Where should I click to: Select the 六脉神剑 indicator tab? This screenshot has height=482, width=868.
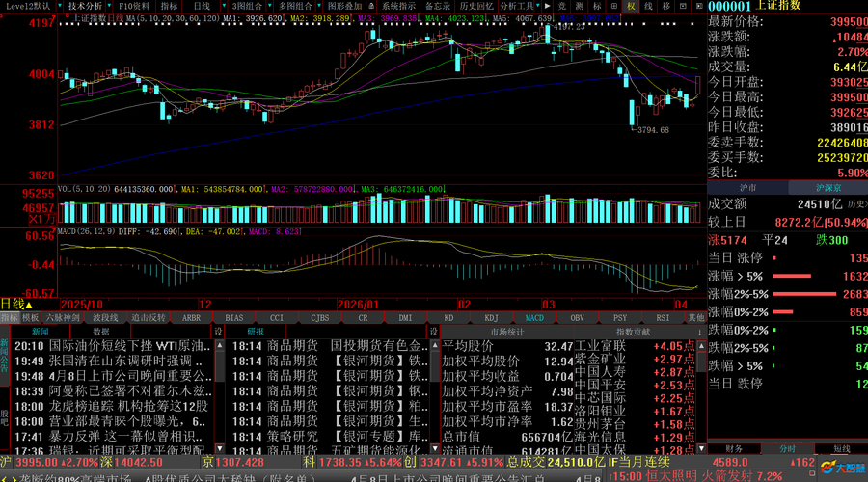(63, 318)
